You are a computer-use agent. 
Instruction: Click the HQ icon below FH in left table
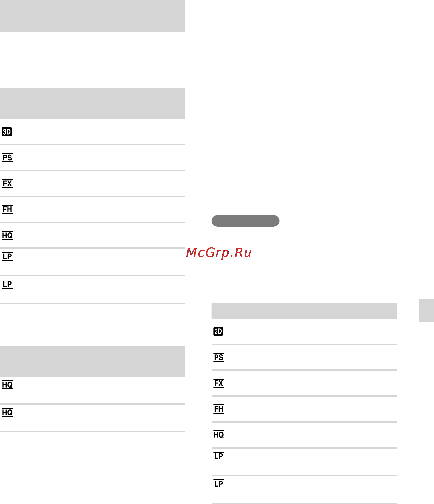point(7,236)
